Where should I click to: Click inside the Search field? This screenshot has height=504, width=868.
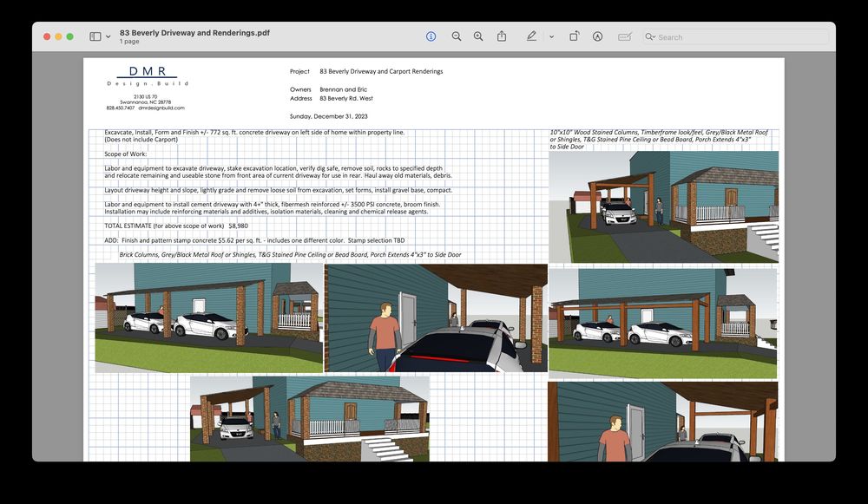pyautogui.click(x=738, y=37)
